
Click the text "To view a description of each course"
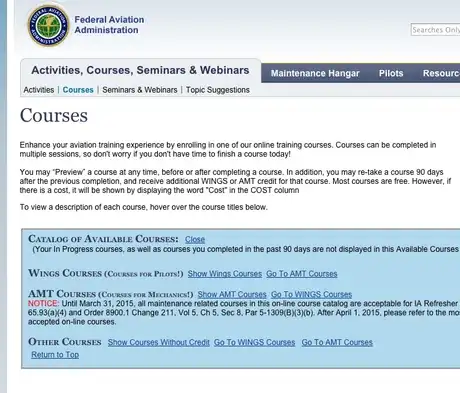click(144, 207)
